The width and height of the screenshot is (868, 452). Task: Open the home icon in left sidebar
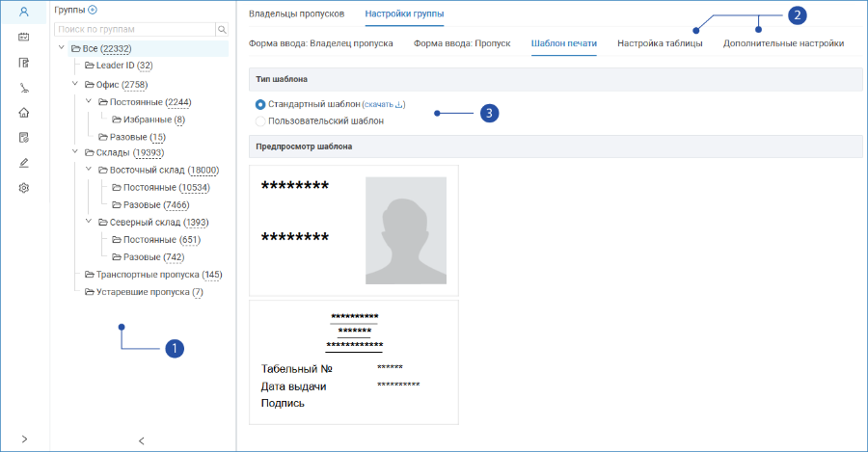tap(24, 113)
